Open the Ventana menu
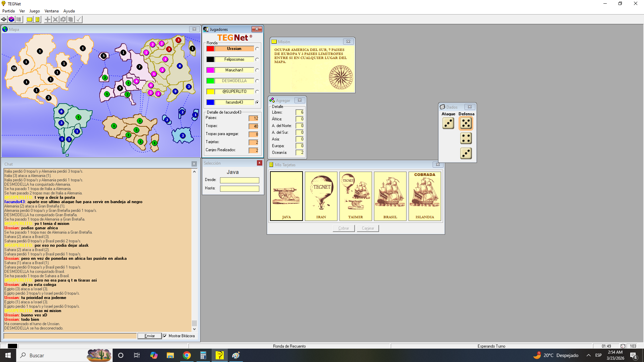The width and height of the screenshot is (644, 362). point(51,11)
